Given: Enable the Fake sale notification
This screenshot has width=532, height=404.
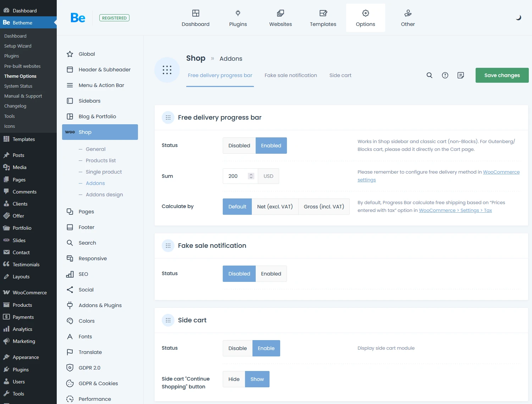Looking at the screenshot, I should coord(271,273).
